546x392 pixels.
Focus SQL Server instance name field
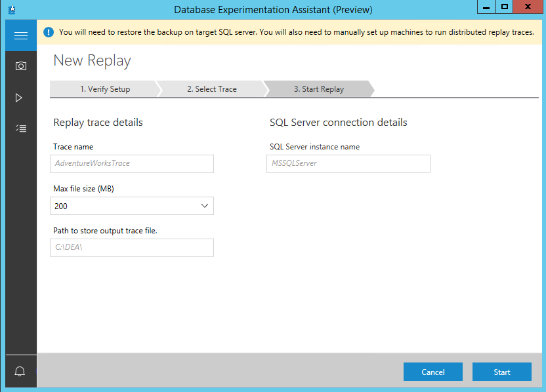(348, 163)
